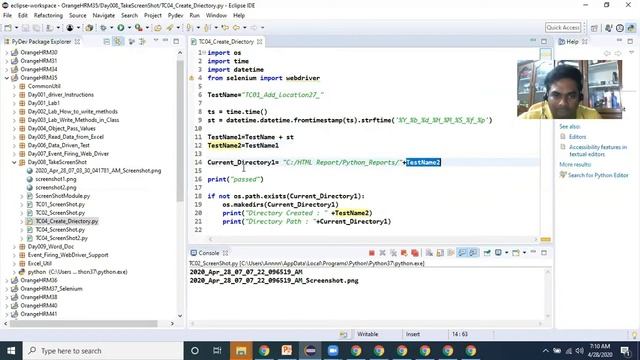Click the warning marker on line 4
The width and height of the screenshot is (640, 360).
point(191,78)
